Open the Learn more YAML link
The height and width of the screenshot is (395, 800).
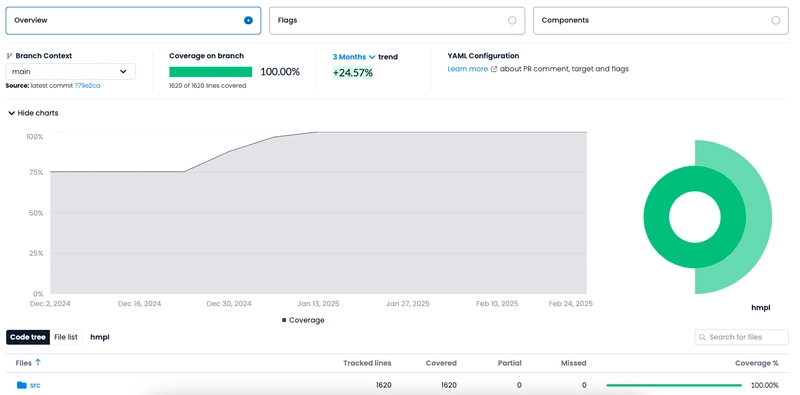click(x=467, y=69)
